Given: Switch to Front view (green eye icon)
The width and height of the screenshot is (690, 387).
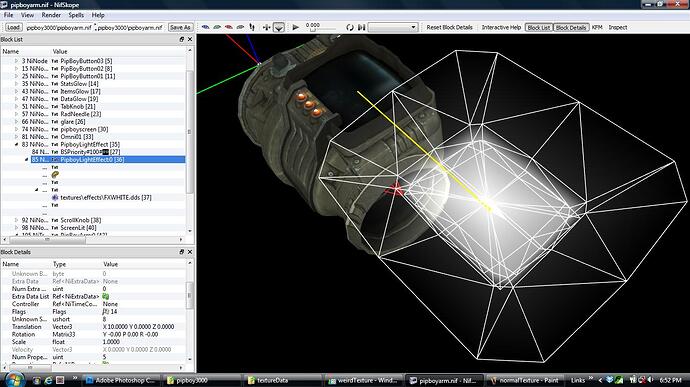Looking at the screenshot, I should click(x=217, y=27).
